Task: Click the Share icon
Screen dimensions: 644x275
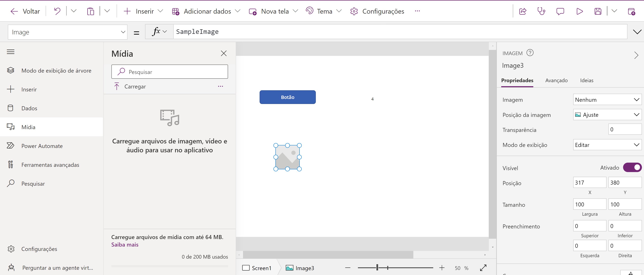Action: (x=523, y=11)
